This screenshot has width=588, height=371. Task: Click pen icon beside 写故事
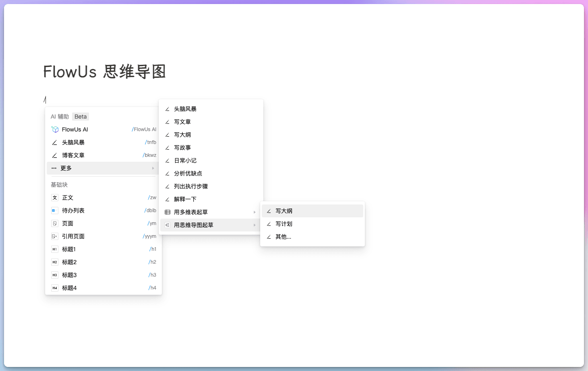(x=168, y=148)
